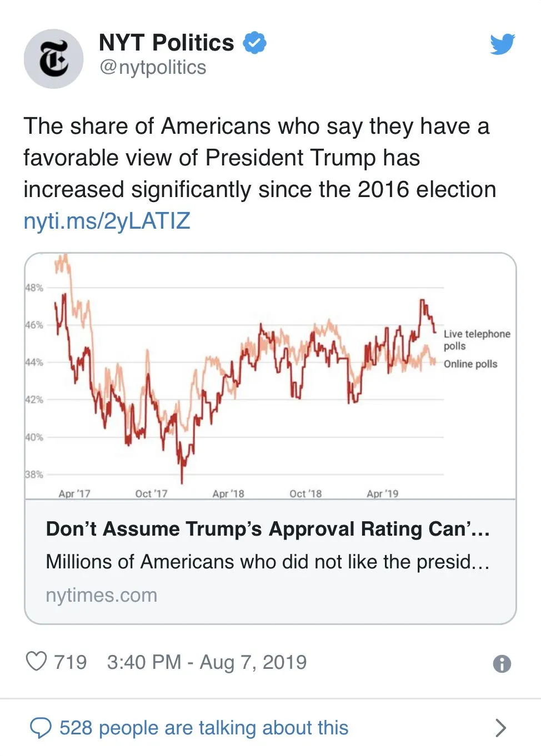Open the 3:40 PM - Aug 7, 2019 timestamp
This screenshot has width=541, height=756.
(207, 662)
